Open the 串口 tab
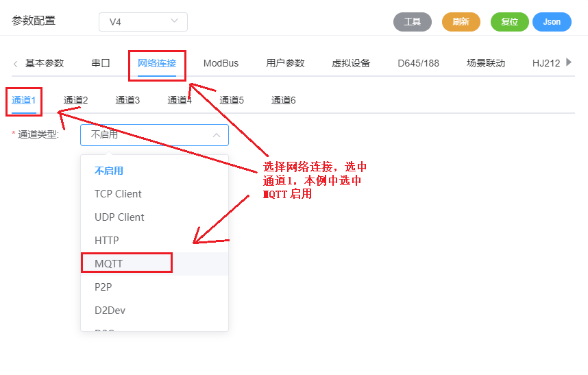Screen dimensions: 588x375 pos(101,63)
